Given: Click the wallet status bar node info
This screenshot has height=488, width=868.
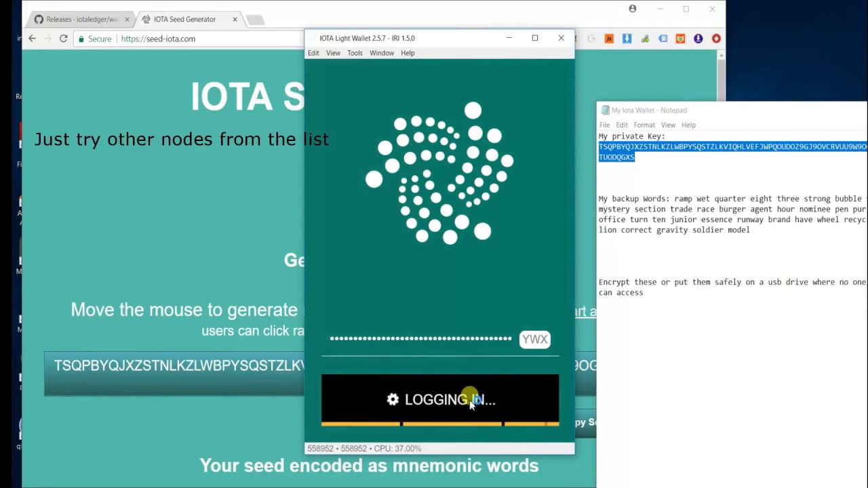Looking at the screenshot, I should point(364,449).
